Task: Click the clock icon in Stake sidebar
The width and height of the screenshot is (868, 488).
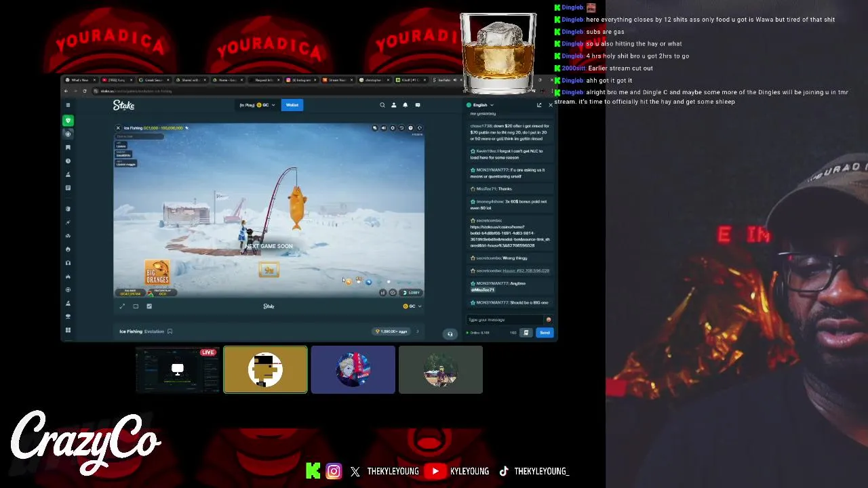Action: (68, 161)
